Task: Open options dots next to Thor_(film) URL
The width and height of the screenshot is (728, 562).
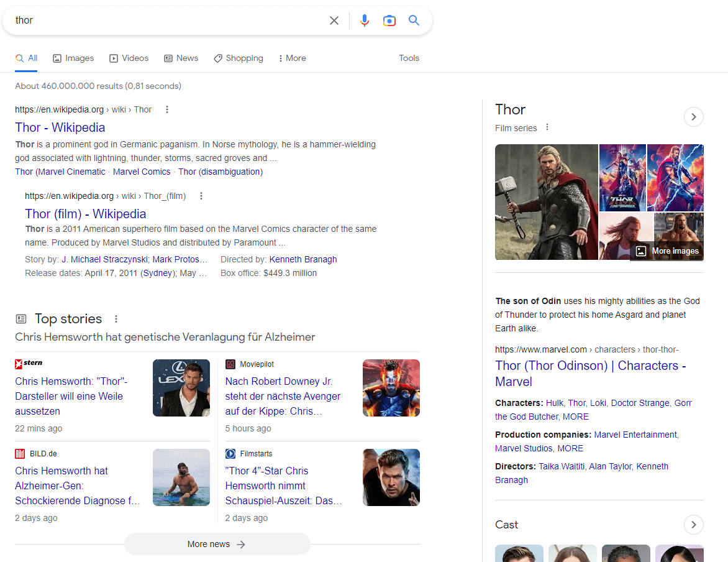Action: (201, 196)
